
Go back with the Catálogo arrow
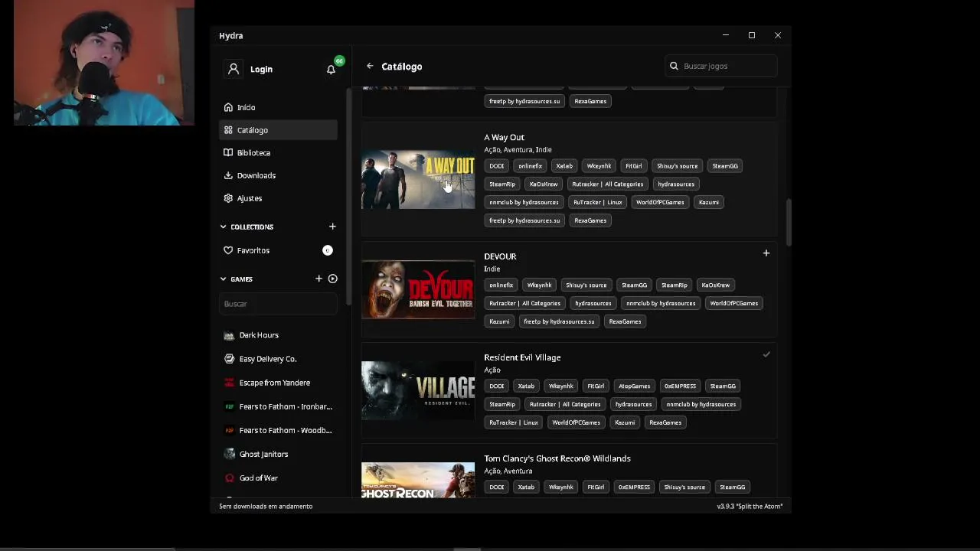pyautogui.click(x=370, y=67)
